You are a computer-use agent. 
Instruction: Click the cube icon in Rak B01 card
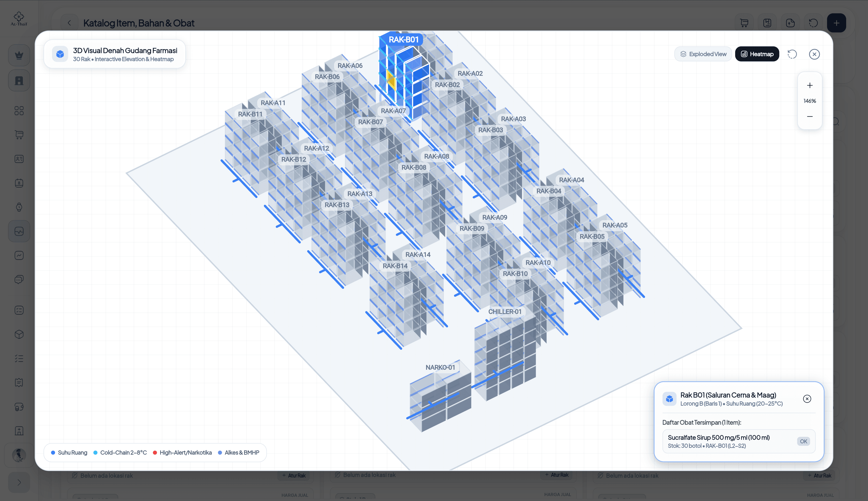tap(669, 399)
